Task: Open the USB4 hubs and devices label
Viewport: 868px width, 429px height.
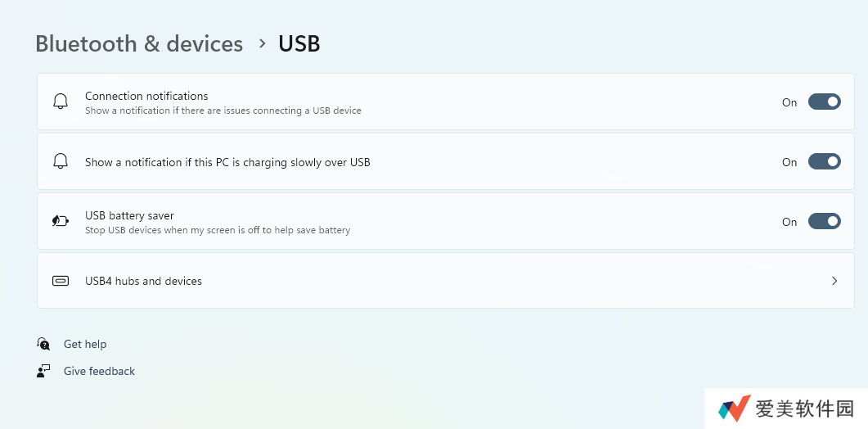Action: coord(143,281)
